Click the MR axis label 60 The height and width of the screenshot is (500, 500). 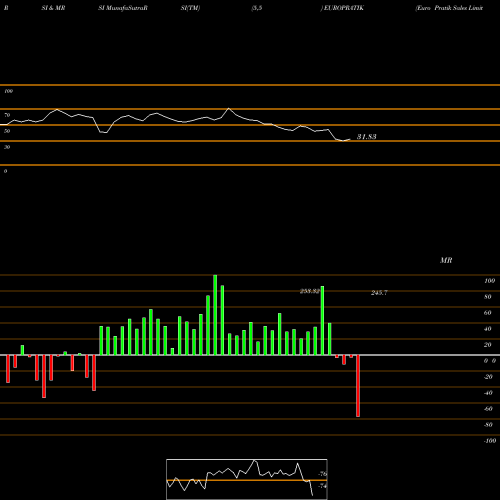488,313
